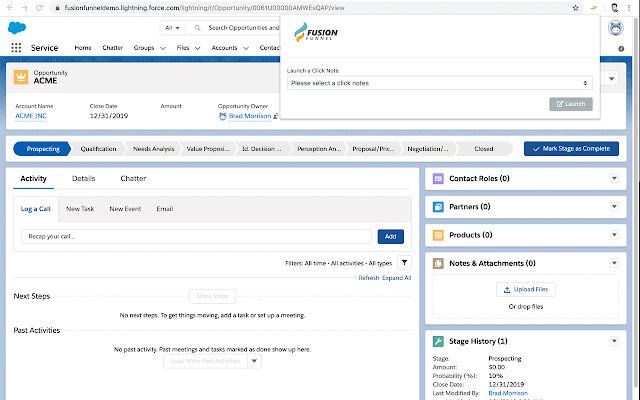Click the Stage History wrench icon

click(x=438, y=341)
